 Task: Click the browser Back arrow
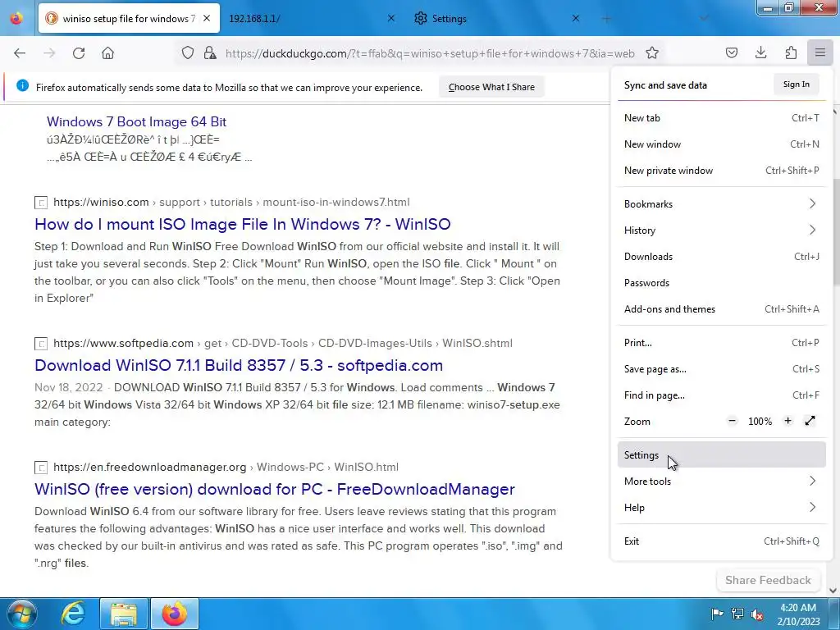click(20, 53)
